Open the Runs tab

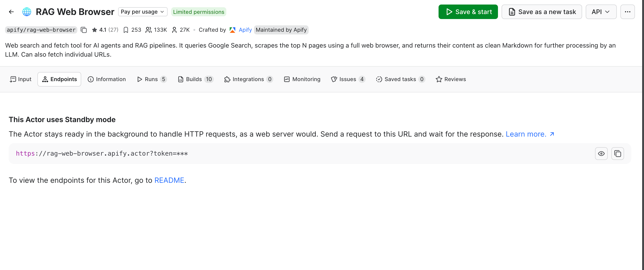pyautogui.click(x=152, y=79)
